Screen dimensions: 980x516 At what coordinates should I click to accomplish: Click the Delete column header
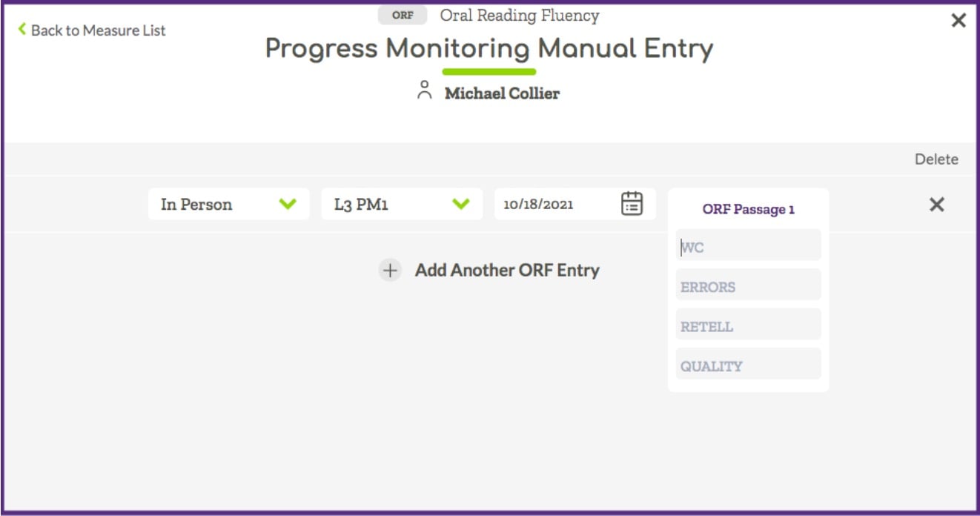click(x=937, y=159)
